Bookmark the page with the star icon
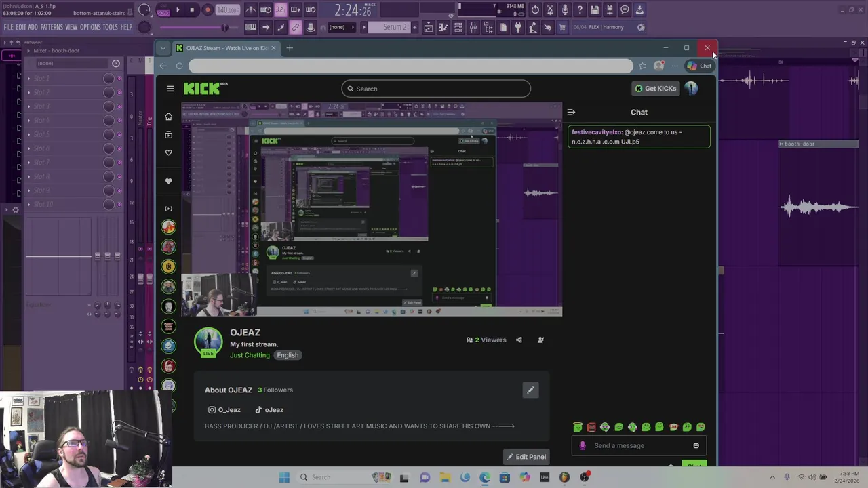 pyautogui.click(x=642, y=66)
